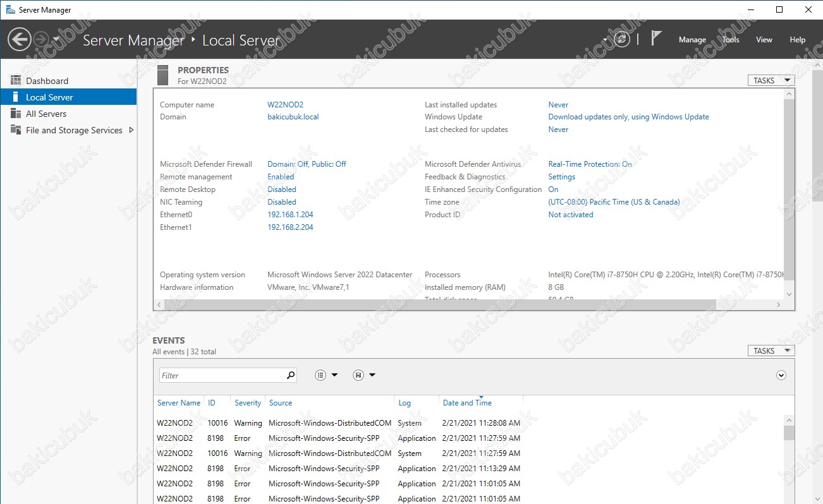Open Firewall setting Domain: Off, Public: Off
This screenshot has height=504, width=823.
[307, 164]
